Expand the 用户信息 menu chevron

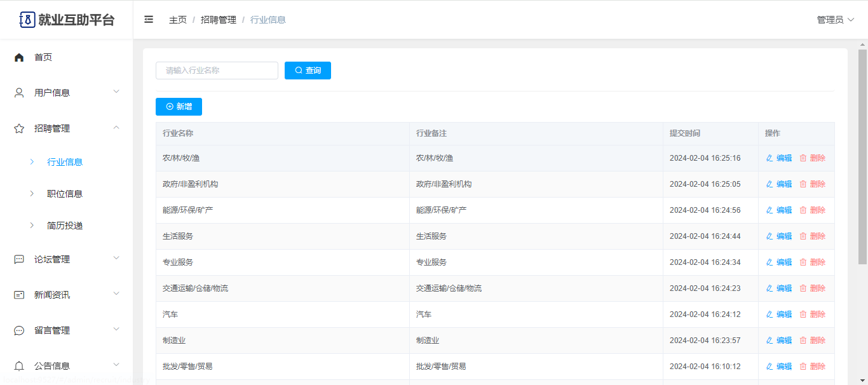116,92
